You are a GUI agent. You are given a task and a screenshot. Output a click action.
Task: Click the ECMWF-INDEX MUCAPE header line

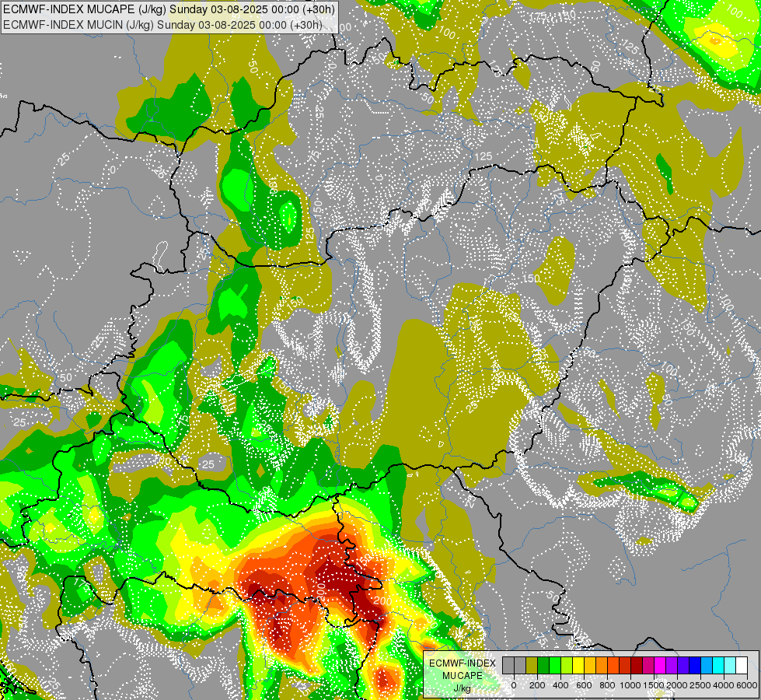[168, 9]
